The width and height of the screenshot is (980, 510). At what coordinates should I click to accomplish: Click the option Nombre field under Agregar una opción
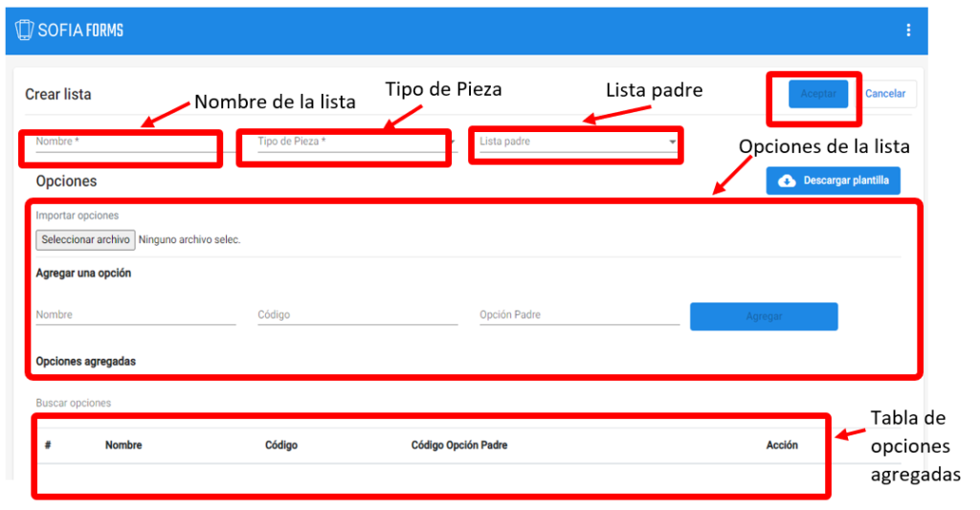(x=135, y=315)
